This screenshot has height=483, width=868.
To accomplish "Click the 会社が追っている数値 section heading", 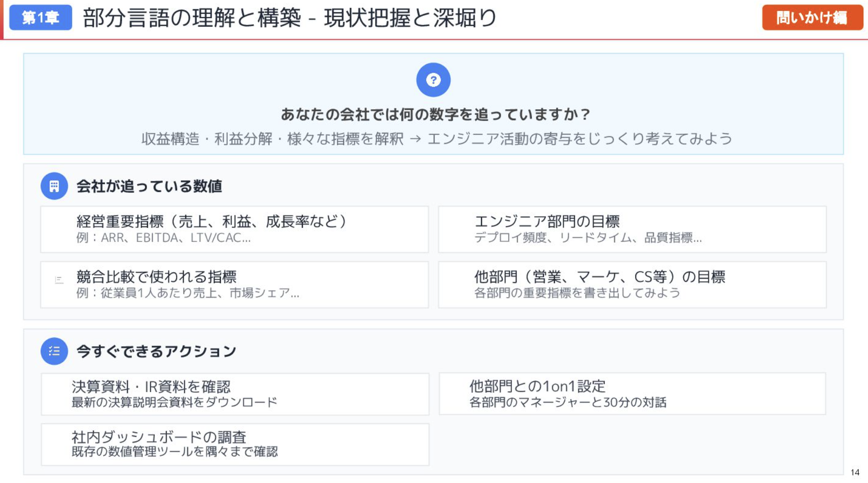I will tap(149, 186).
